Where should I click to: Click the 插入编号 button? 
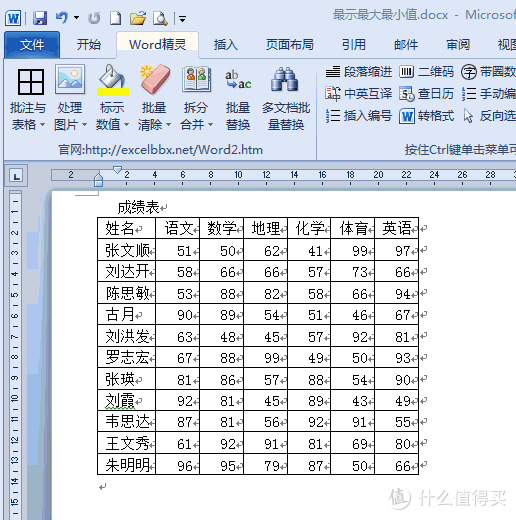tap(359, 116)
